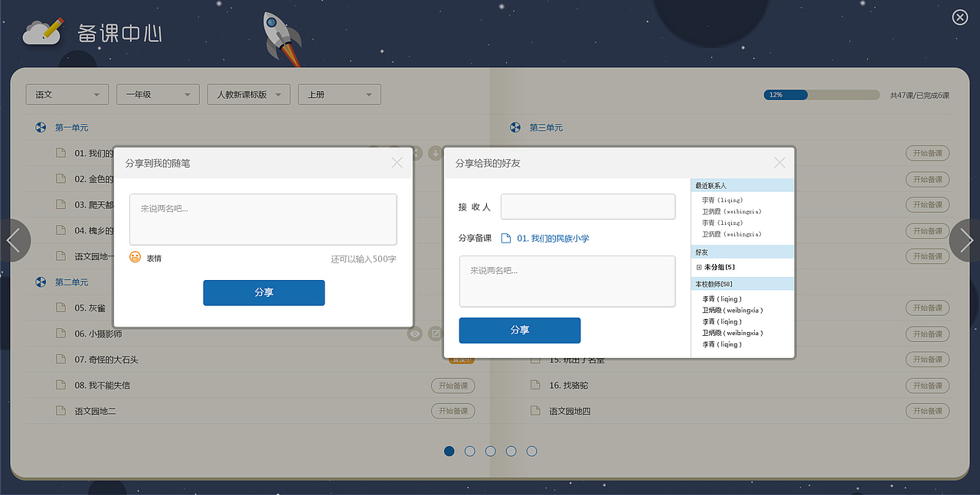This screenshot has width=980, height=495.
Task: Click 分享 in the 好友 dialog
Action: (520, 330)
